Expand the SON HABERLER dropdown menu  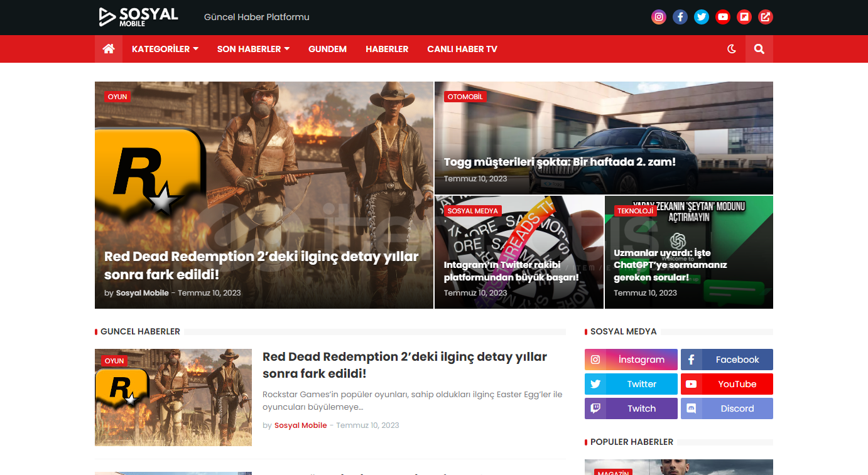(x=253, y=49)
